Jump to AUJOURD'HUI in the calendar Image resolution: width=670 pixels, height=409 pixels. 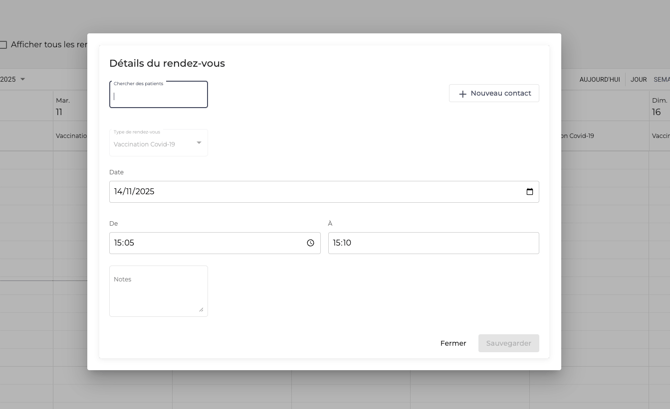click(599, 79)
